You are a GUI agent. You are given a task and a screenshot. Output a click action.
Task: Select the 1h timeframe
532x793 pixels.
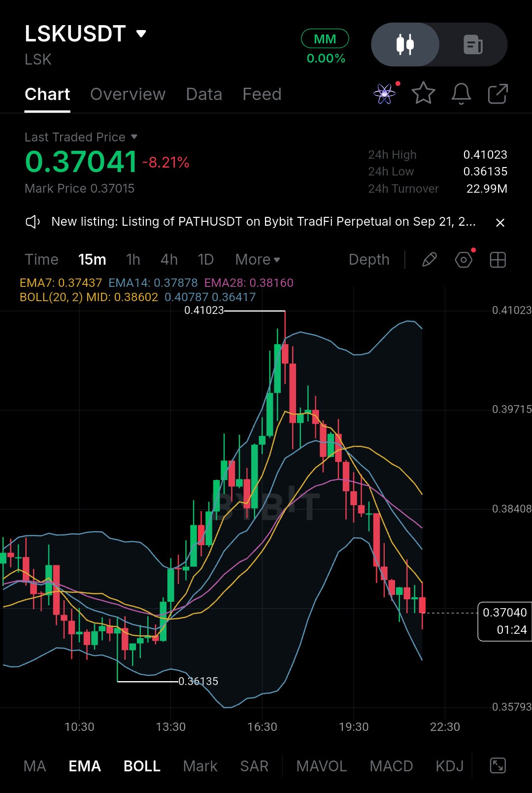[133, 260]
